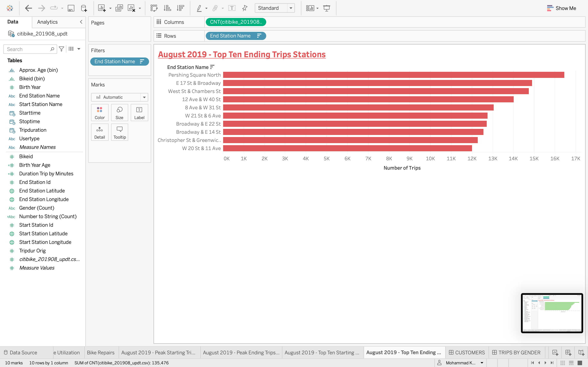
Task: Click the Duplicate Sheet icon
Action: pyautogui.click(x=119, y=8)
